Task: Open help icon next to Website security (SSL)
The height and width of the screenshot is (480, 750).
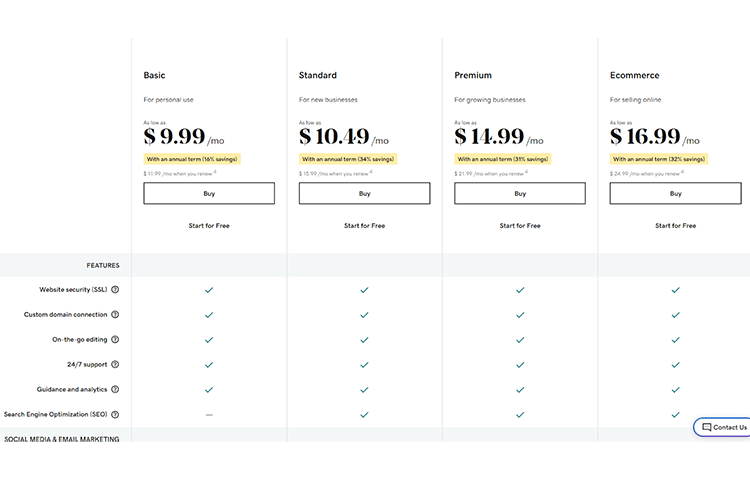Action: 115,290
